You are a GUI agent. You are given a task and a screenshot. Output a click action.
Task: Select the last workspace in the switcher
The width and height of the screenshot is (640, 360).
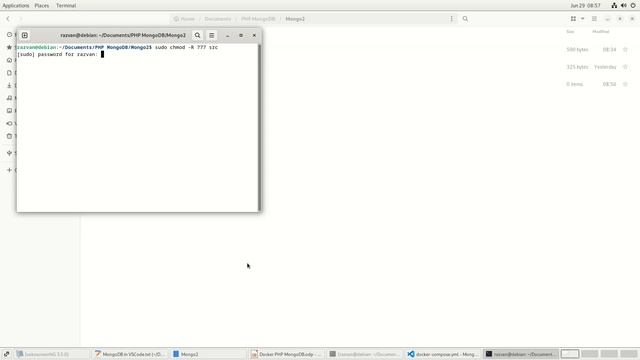tap(629, 354)
